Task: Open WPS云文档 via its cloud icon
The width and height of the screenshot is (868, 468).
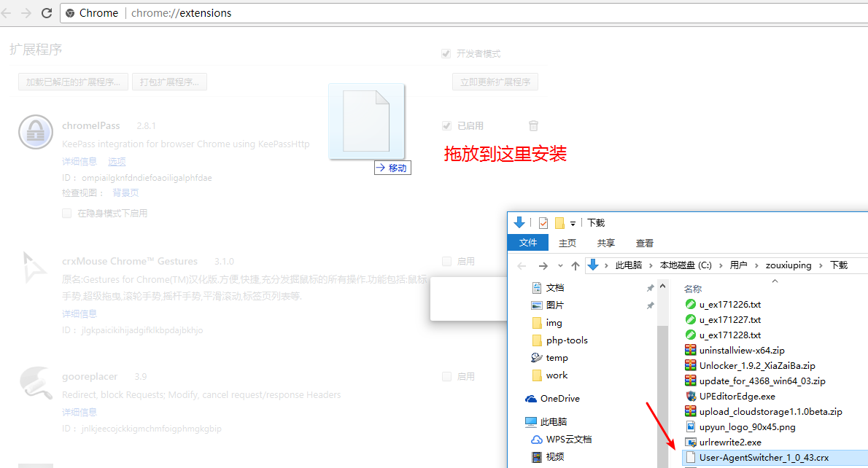Action: click(536, 440)
